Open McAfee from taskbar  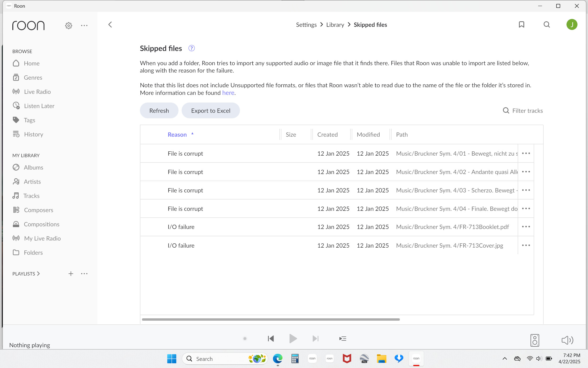coord(347,359)
